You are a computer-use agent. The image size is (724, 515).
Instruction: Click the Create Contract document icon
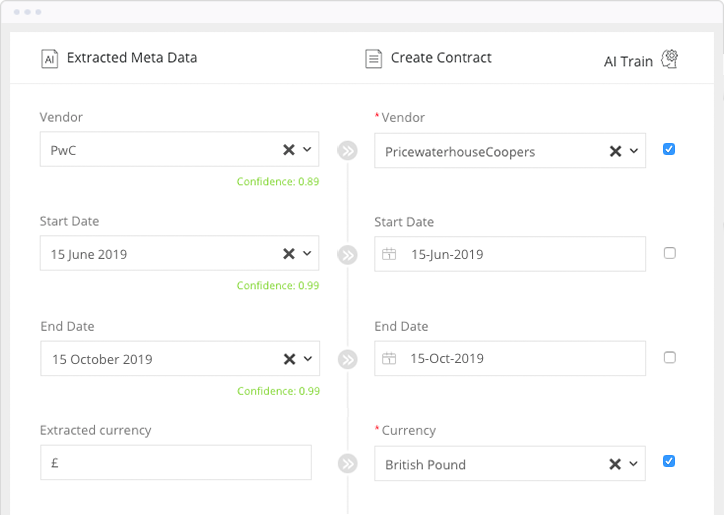pyautogui.click(x=374, y=58)
